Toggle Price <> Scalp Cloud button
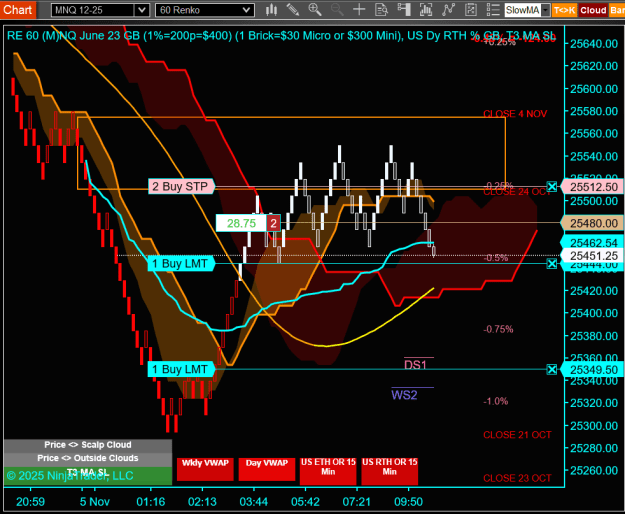625x514 pixels. point(88,445)
